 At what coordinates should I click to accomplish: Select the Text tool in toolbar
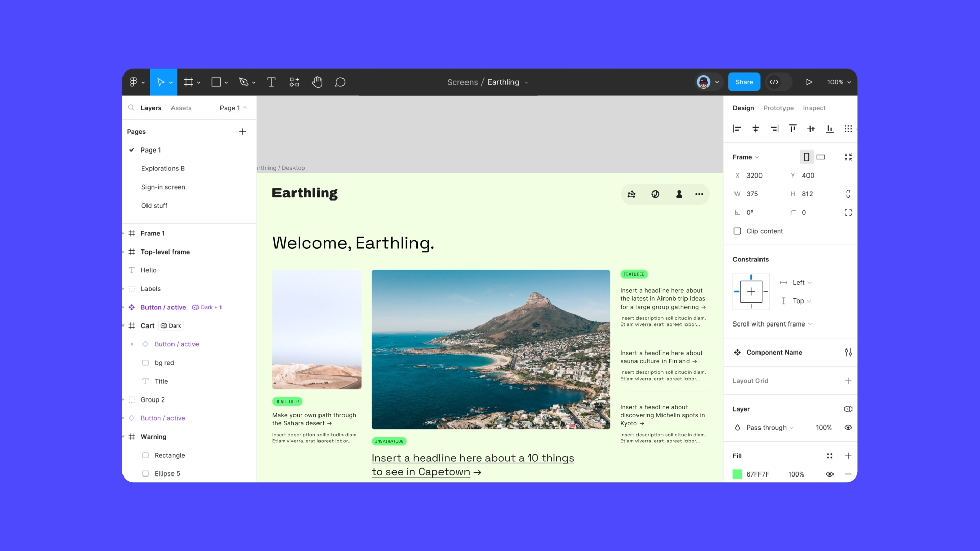pos(271,82)
